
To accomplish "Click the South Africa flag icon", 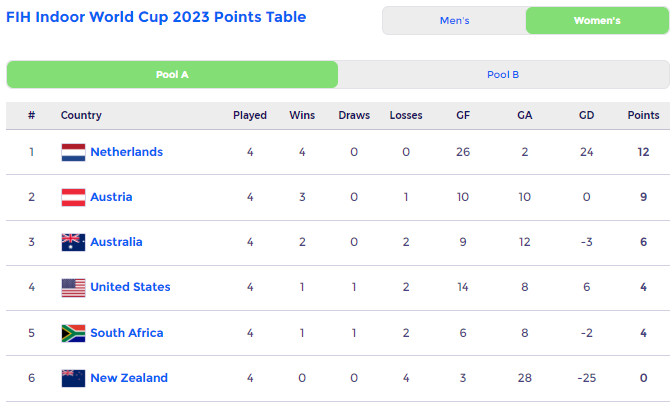I will point(73,333).
